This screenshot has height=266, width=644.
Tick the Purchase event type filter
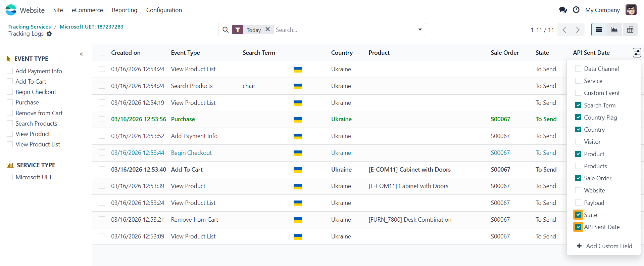[x=10, y=102]
